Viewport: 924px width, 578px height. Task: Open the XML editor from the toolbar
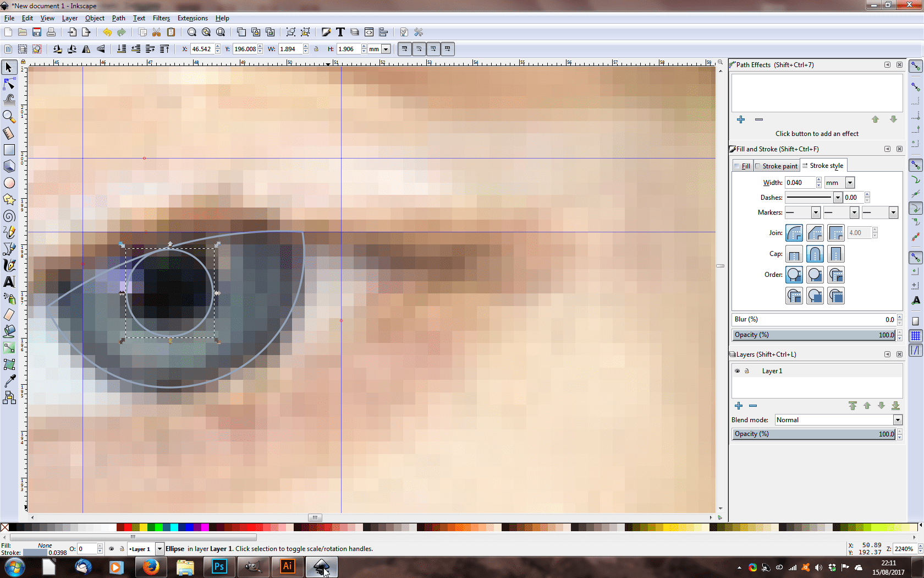pos(369,32)
